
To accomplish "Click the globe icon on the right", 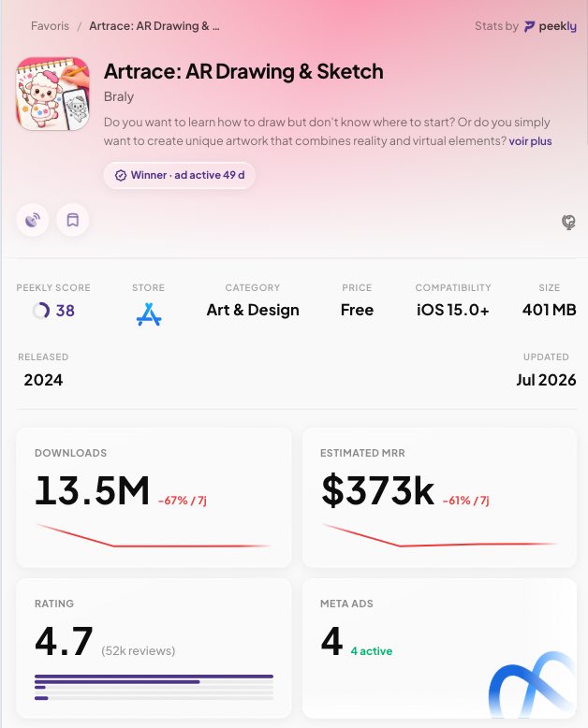I will (x=568, y=222).
